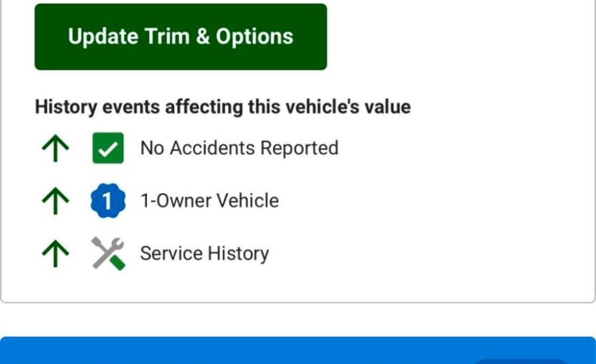Image resolution: width=596 pixels, height=364 pixels.
Task: Click the word "Options" on green button
Action: [x=254, y=37]
